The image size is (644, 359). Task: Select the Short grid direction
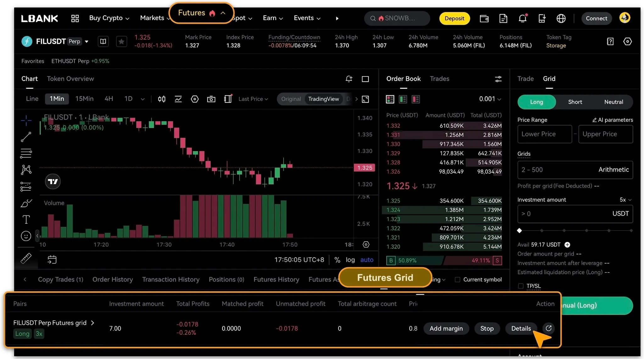click(x=575, y=102)
